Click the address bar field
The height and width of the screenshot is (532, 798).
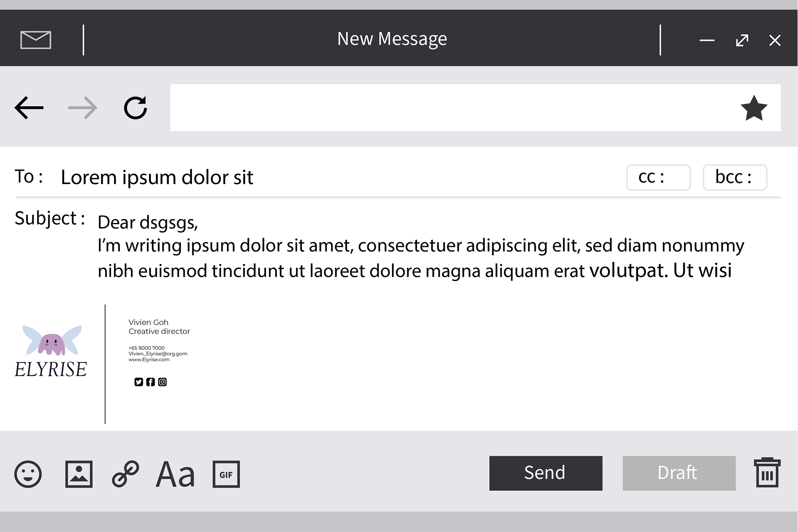tap(449, 108)
